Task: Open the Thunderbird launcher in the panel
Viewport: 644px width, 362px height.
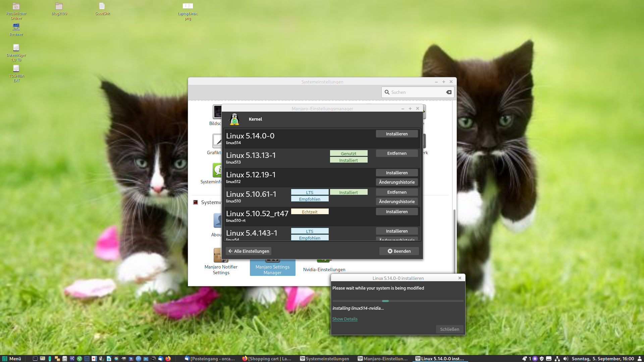Action: click(161, 359)
